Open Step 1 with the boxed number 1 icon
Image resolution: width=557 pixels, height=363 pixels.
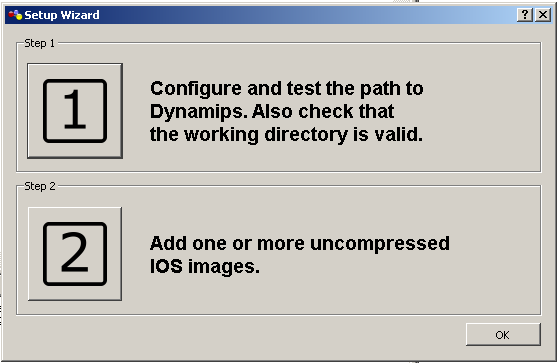pos(75,111)
